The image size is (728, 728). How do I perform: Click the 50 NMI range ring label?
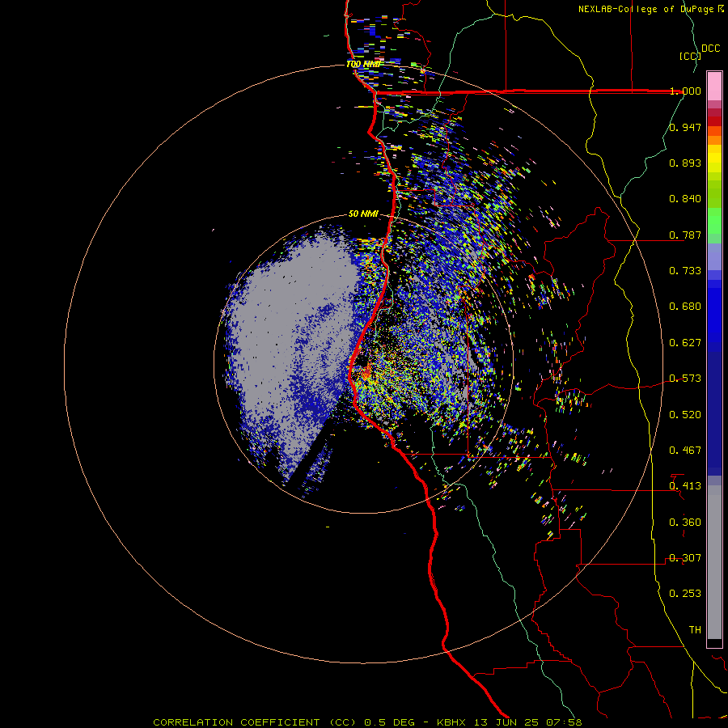click(363, 214)
